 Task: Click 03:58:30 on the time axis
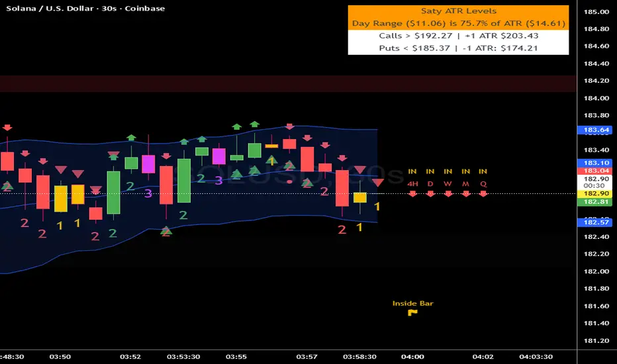pos(359,357)
